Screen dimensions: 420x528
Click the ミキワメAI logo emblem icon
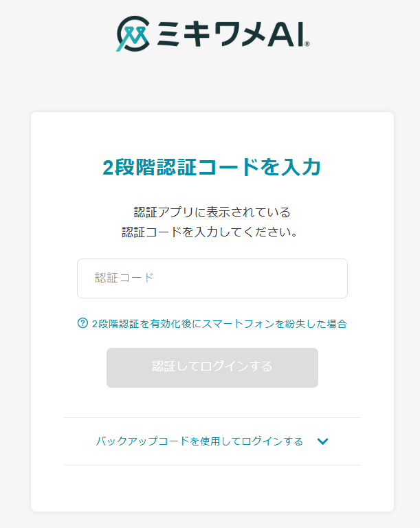(133, 34)
